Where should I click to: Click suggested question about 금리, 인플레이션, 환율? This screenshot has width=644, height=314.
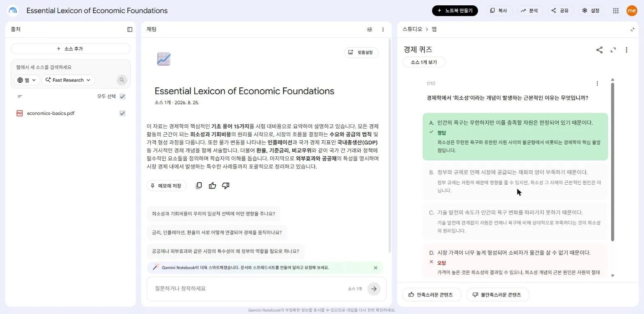coord(217,232)
